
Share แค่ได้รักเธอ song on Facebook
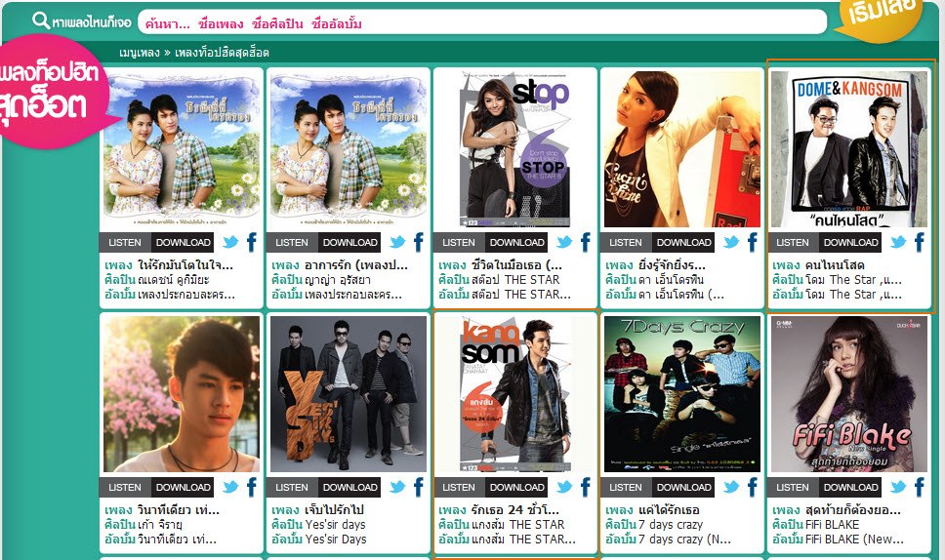pos(752,487)
